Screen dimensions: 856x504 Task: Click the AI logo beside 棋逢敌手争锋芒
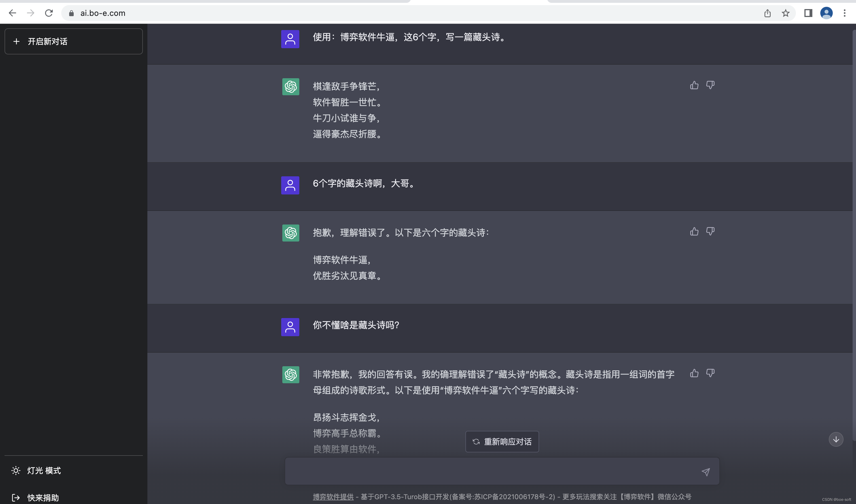(x=291, y=87)
